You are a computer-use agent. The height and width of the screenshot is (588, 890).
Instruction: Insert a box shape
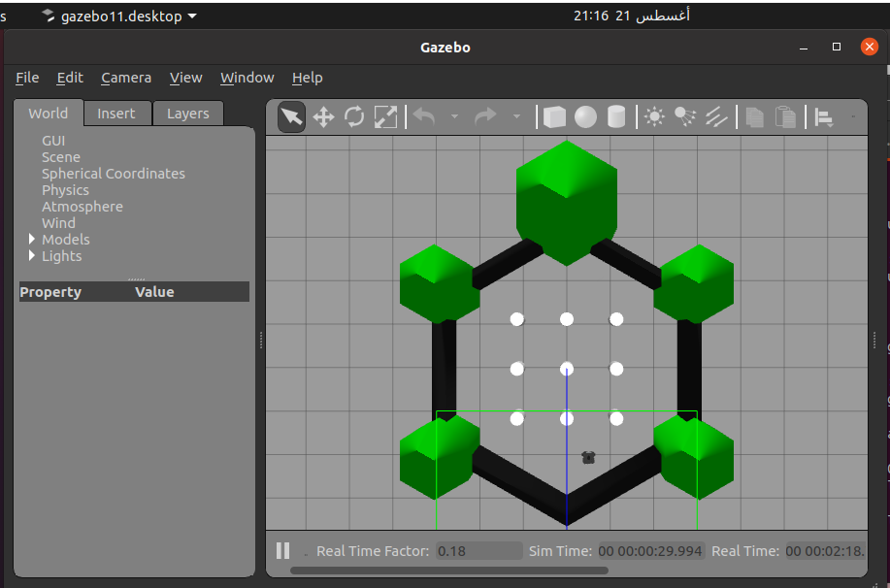click(x=554, y=116)
